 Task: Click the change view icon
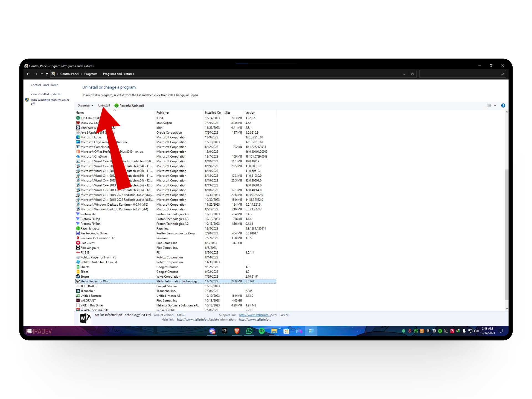click(x=489, y=106)
